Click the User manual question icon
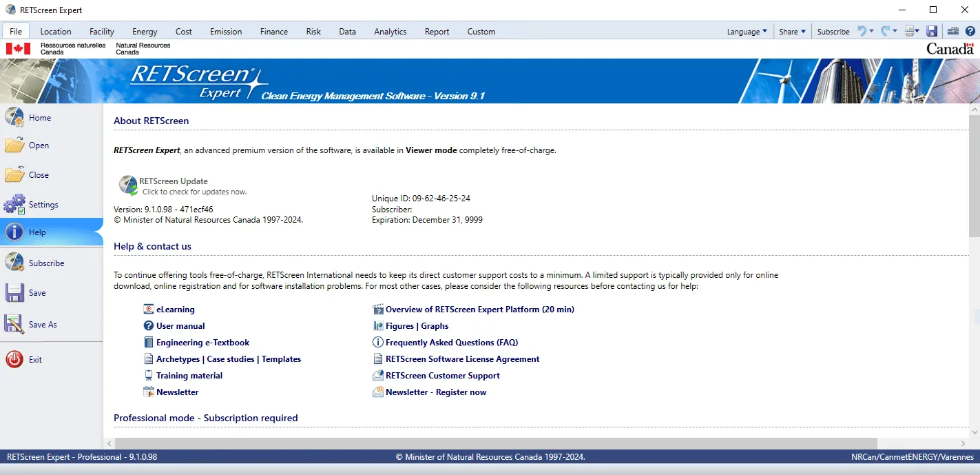 tap(148, 326)
